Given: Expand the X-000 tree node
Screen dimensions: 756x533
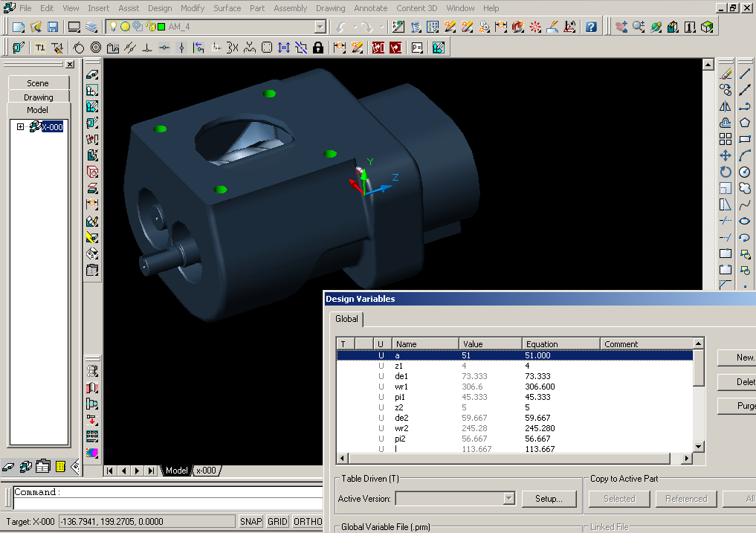Looking at the screenshot, I should pyautogui.click(x=20, y=127).
